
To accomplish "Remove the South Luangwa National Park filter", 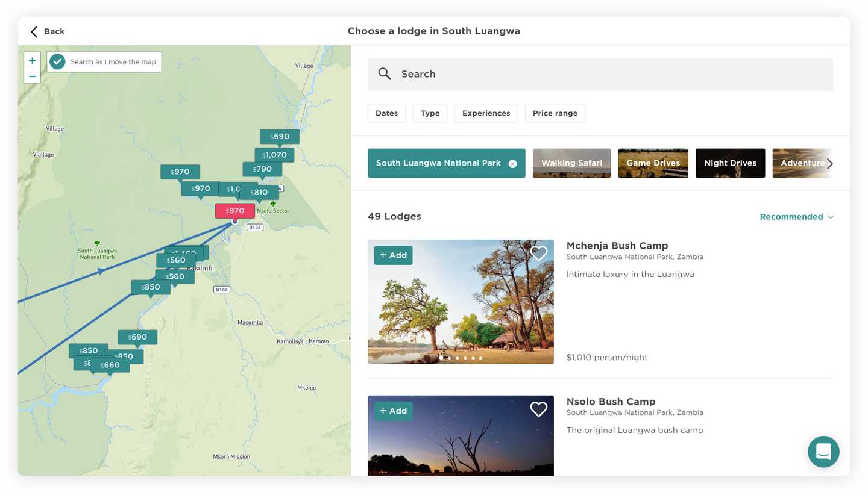I will tap(512, 164).
